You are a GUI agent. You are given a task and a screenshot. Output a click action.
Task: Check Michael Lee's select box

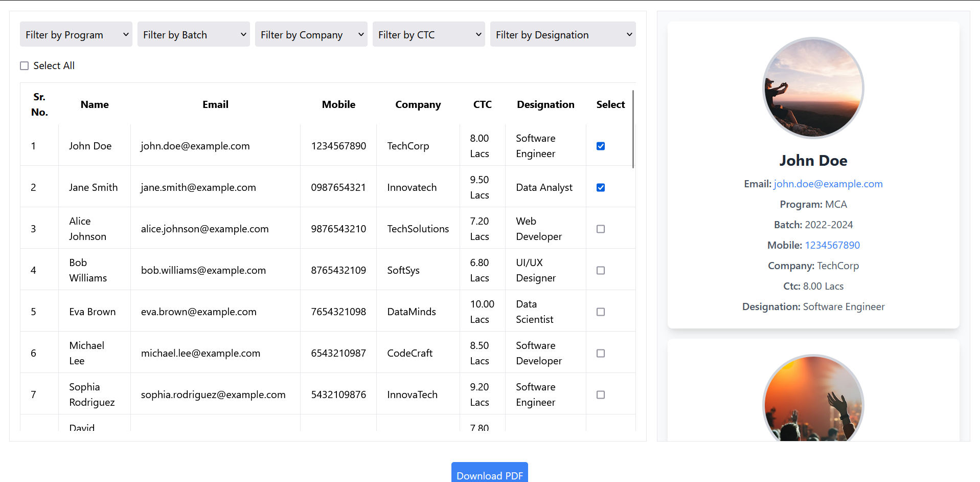(601, 354)
